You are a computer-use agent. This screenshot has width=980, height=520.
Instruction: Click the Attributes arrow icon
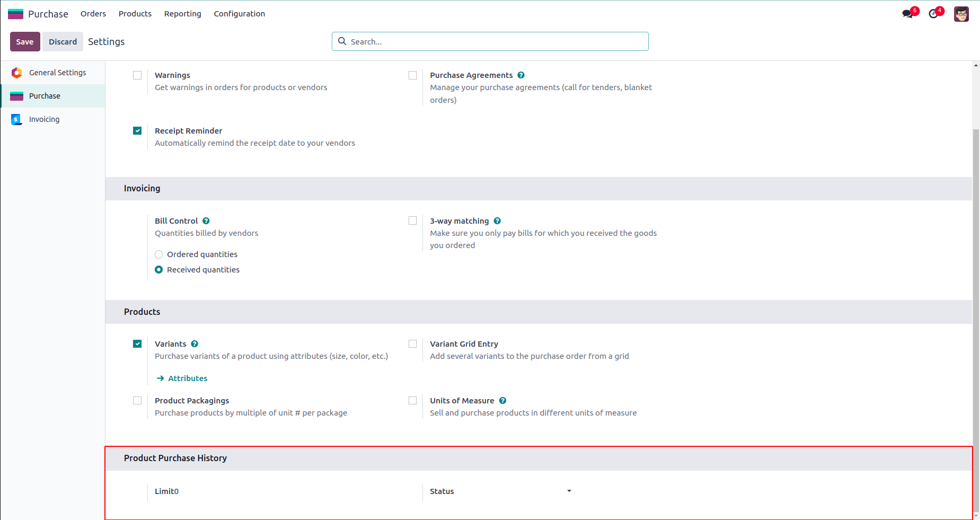[x=161, y=378]
